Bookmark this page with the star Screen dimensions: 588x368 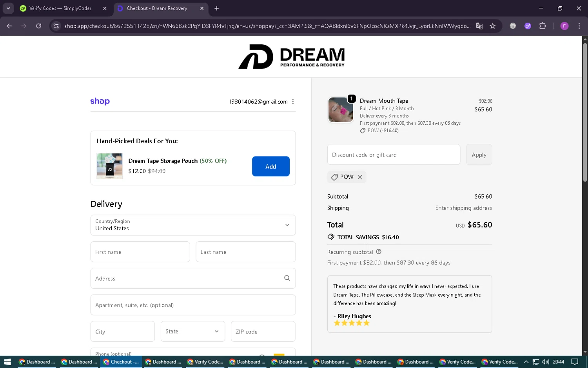[493, 26]
